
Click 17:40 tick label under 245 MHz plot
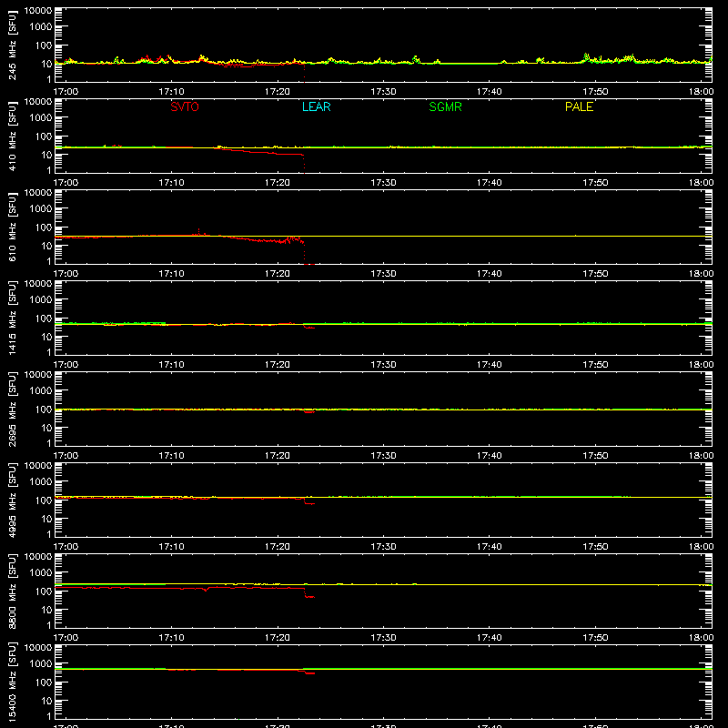tap(489, 92)
